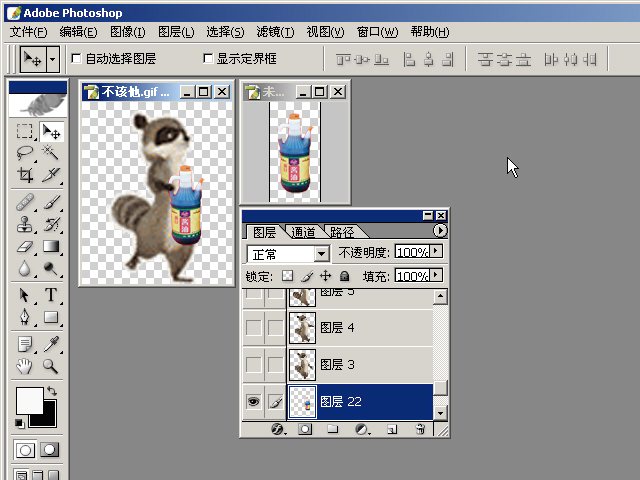
Task: Toggle lock transparent pixels
Action: tap(287, 276)
